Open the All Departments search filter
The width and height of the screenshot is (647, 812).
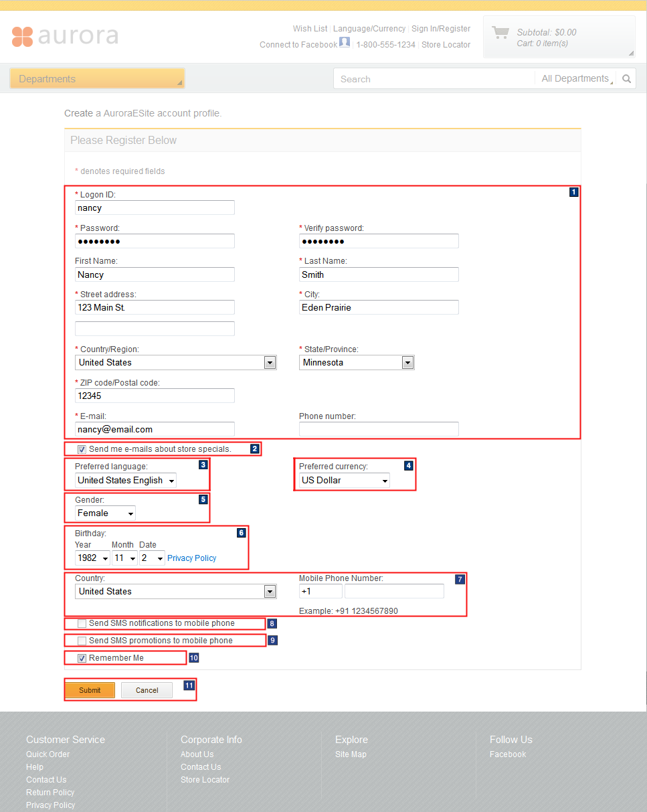(575, 78)
